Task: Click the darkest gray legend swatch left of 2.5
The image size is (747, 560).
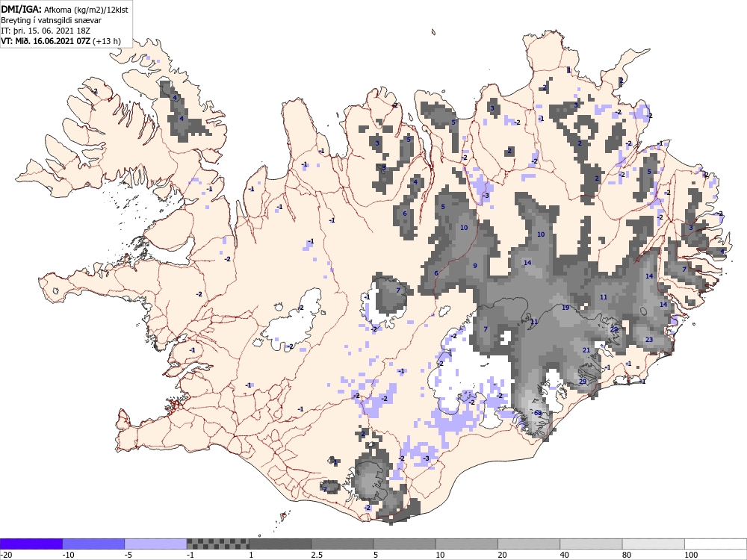Action: pyautogui.click(x=280, y=544)
